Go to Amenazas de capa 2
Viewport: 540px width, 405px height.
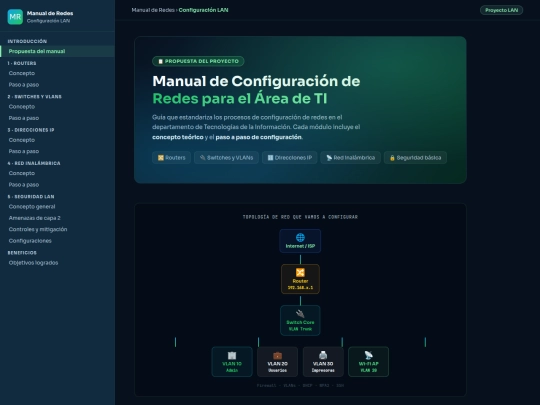(x=34, y=218)
